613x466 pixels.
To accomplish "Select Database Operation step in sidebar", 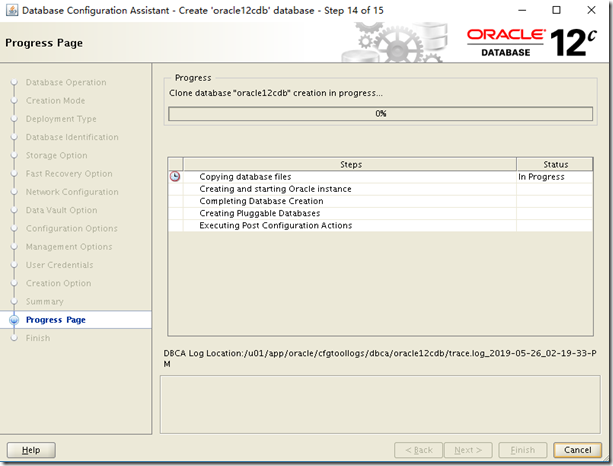I will (x=66, y=82).
